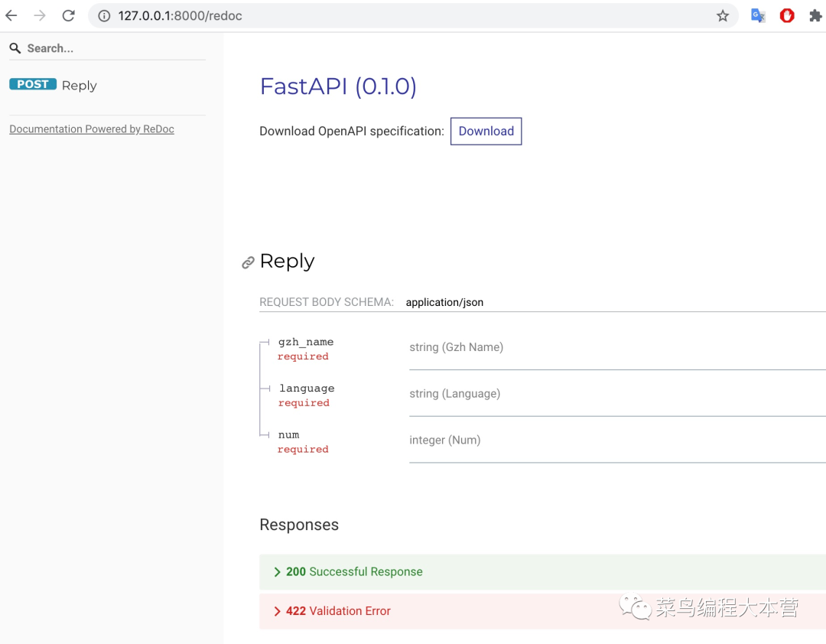Click the Reply section heading

[287, 262]
